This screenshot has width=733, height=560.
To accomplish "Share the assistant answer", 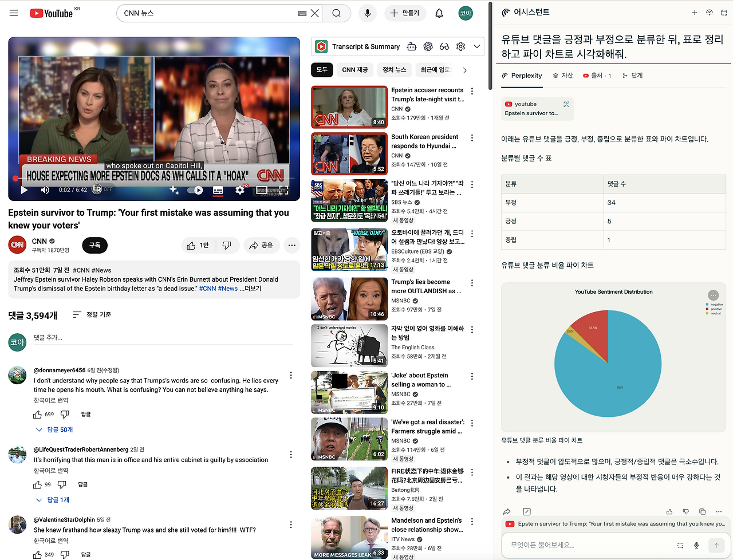I will [x=507, y=511].
